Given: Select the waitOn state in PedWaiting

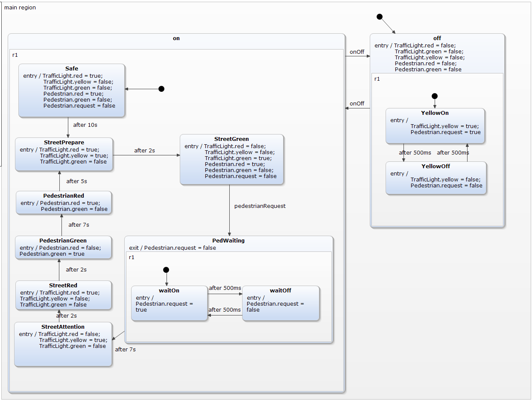Looking at the screenshot, I should click(169, 303).
